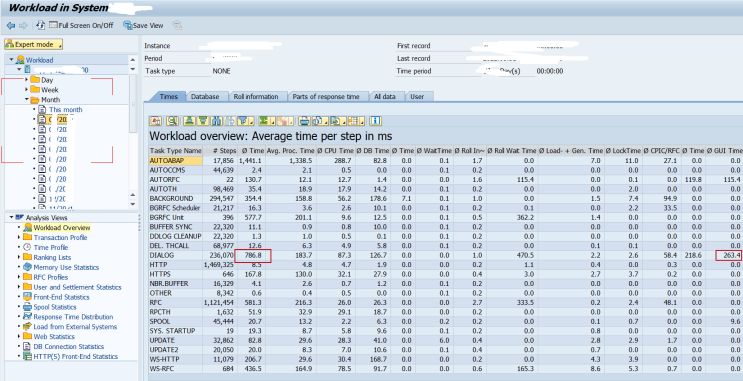Viewport: 743px width, 381px height.
Task: Open Time Profile view
Action: (51, 248)
